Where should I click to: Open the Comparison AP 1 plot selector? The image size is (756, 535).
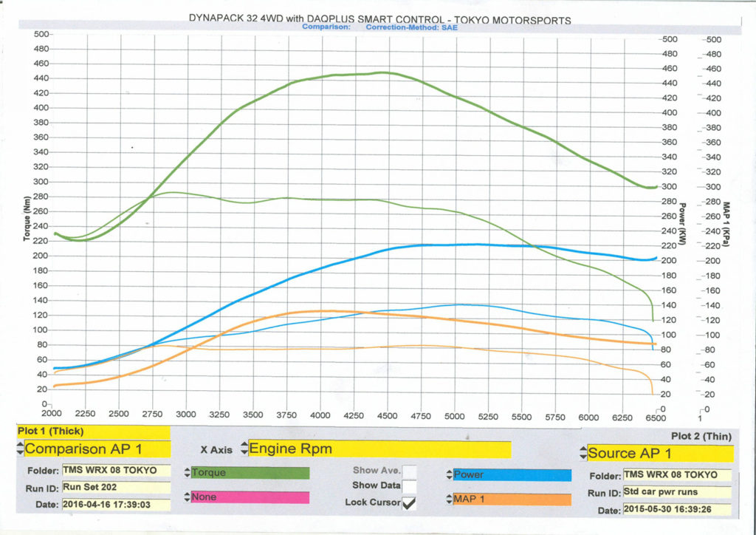coord(96,449)
